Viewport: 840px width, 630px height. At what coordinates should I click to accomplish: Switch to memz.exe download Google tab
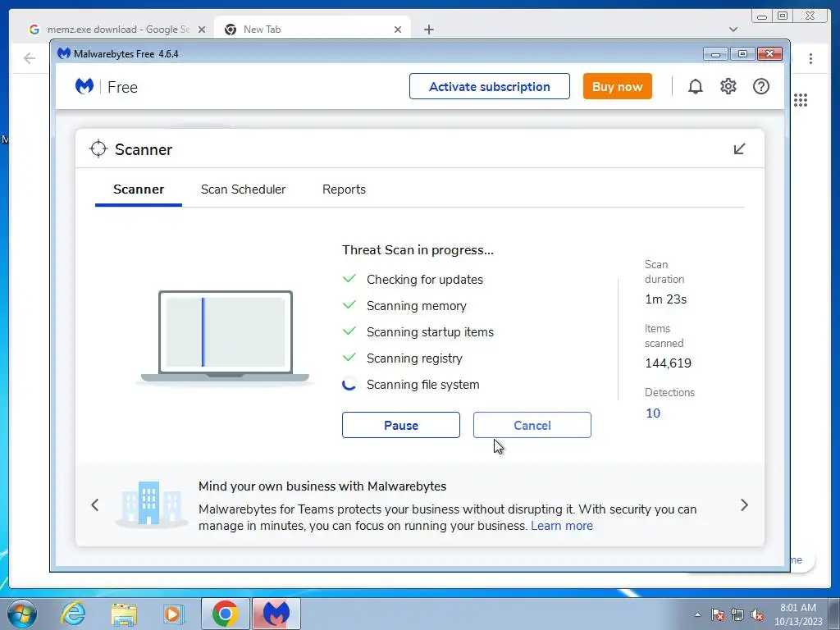[116, 29]
